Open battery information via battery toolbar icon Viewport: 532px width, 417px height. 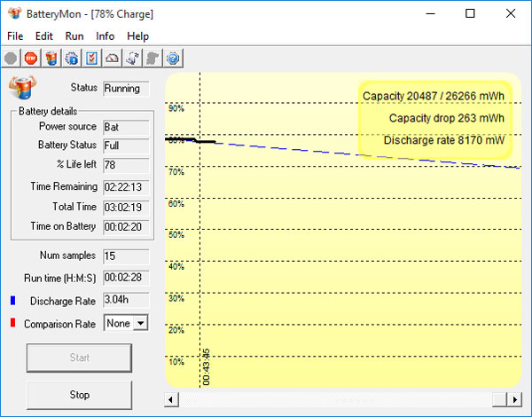point(51,59)
